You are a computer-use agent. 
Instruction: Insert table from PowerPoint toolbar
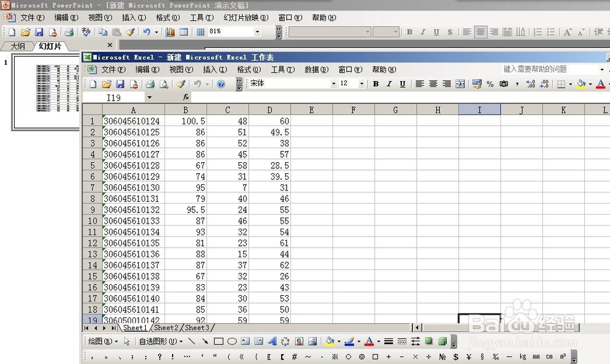click(x=184, y=32)
